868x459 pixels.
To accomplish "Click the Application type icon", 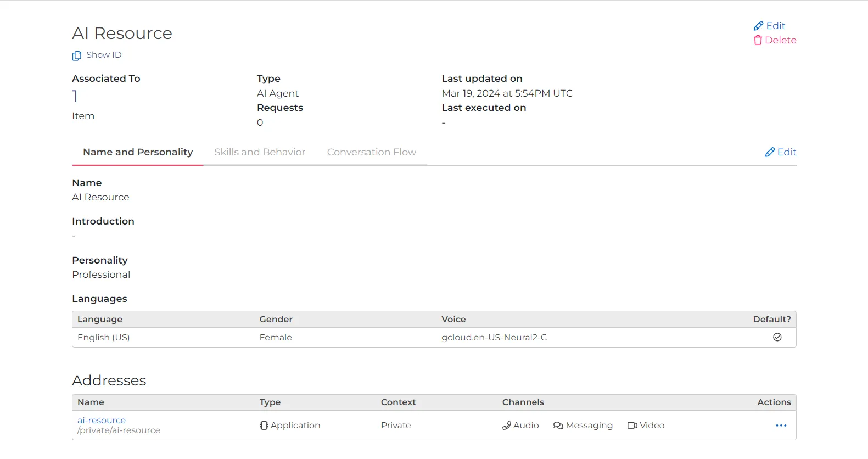I will point(264,426).
